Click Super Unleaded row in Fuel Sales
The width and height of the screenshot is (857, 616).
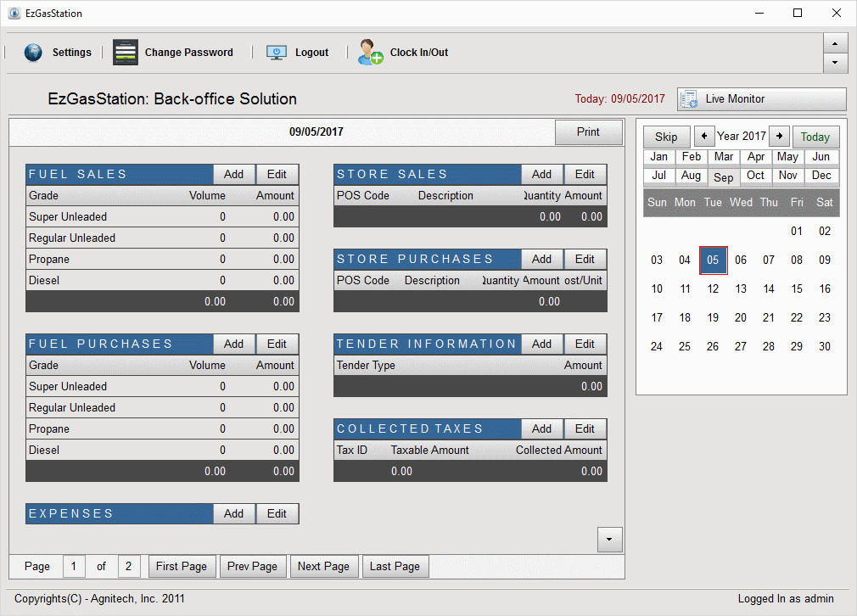tap(162, 217)
